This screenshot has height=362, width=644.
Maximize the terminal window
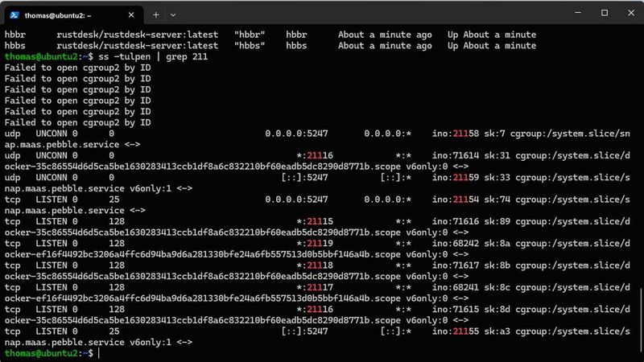(x=605, y=13)
